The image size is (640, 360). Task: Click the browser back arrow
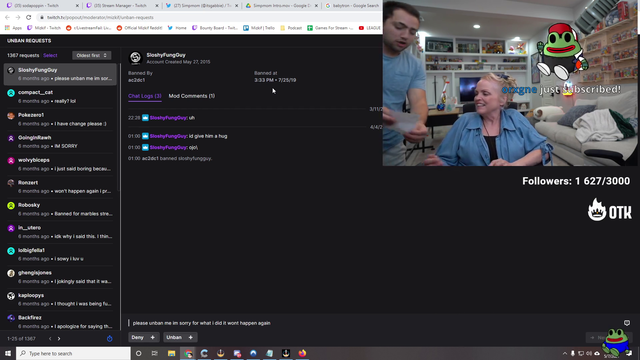7,17
